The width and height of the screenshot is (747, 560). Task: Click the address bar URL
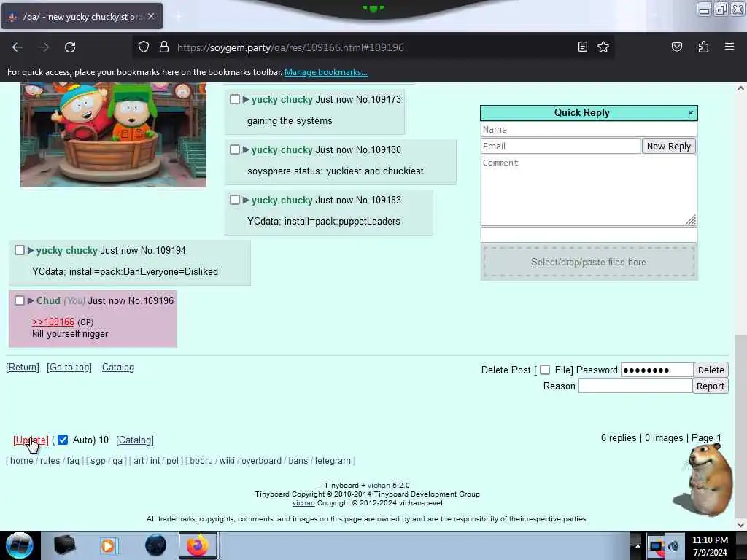click(x=290, y=47)
